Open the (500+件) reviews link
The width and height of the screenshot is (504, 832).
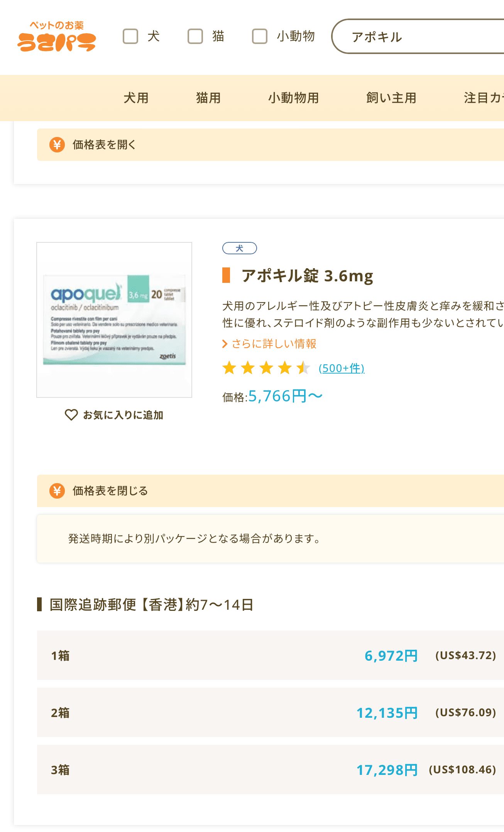pyautogui.click(x=342, y=369)
